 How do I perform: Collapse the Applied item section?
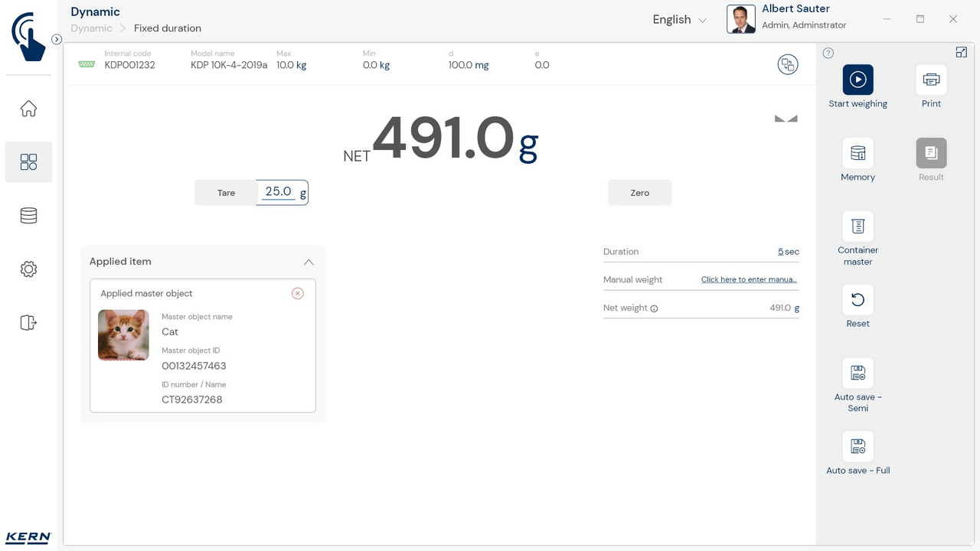pos(309,262)
